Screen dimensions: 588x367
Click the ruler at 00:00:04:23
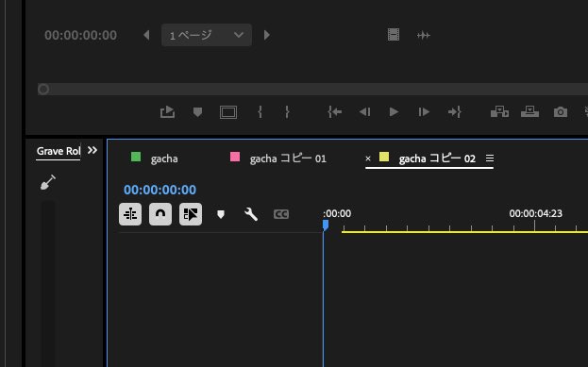(535, 213)
